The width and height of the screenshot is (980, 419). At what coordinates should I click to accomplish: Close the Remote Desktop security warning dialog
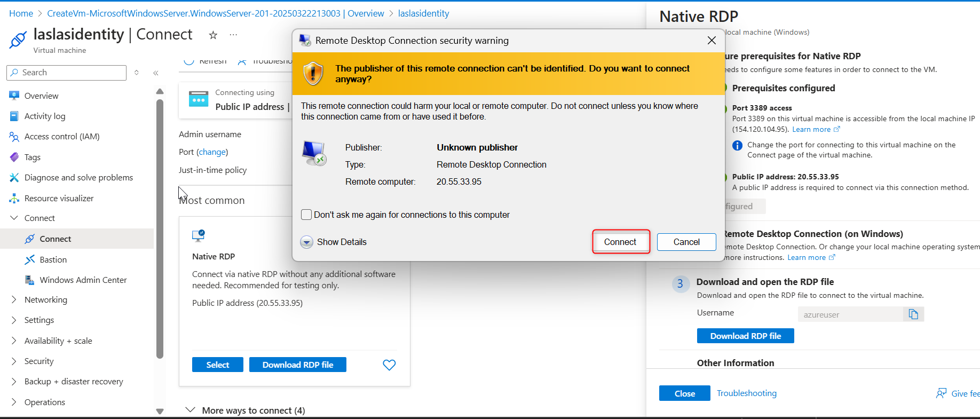pyautogui.click(x=712, y=41)
